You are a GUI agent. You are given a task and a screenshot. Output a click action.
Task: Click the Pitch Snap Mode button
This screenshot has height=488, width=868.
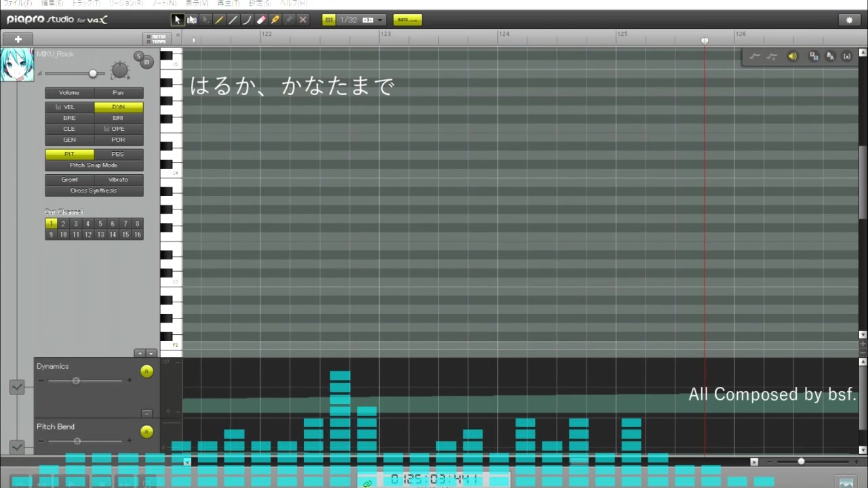pyautogui.click(x=94, y=165)
